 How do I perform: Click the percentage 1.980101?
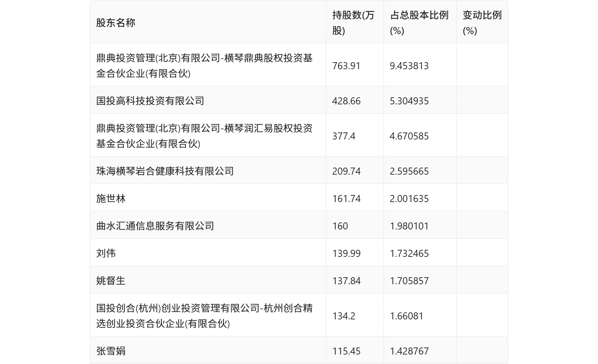[409, 226]
